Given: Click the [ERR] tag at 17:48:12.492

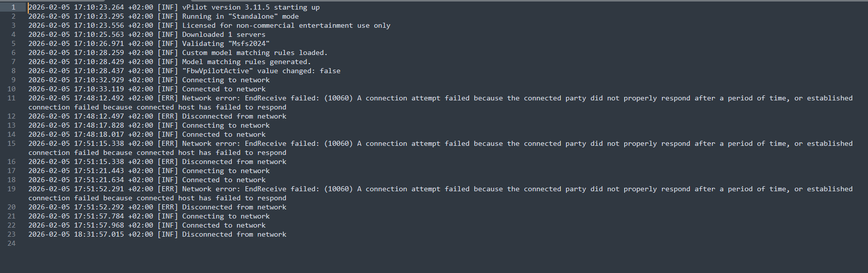Looking at the screenshot, I should click(x=168, y=98).
